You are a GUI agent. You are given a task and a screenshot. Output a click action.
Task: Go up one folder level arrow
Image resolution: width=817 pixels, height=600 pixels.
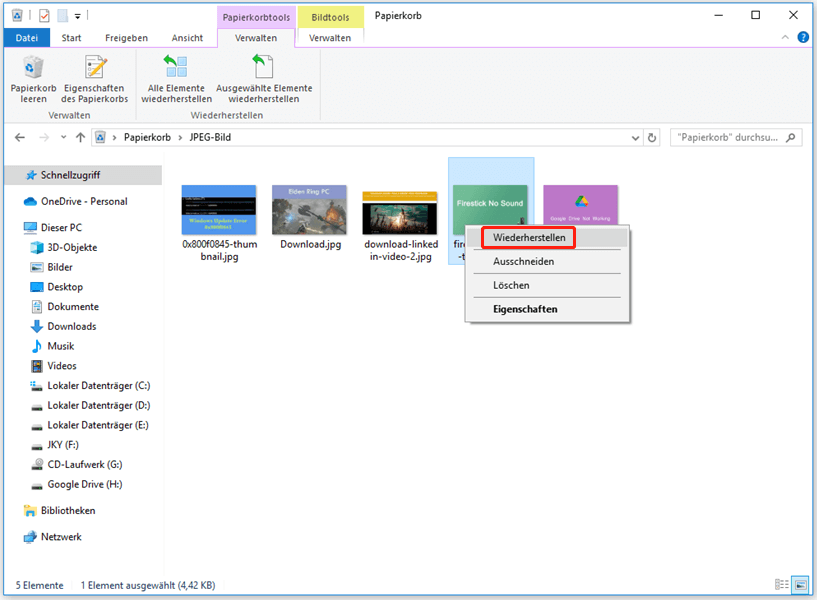(x=80, y=138)
